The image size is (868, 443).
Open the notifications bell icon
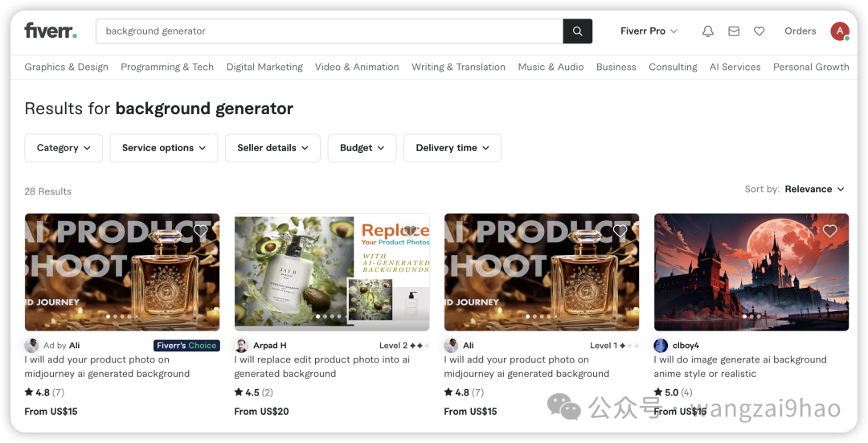pos(707,31)
